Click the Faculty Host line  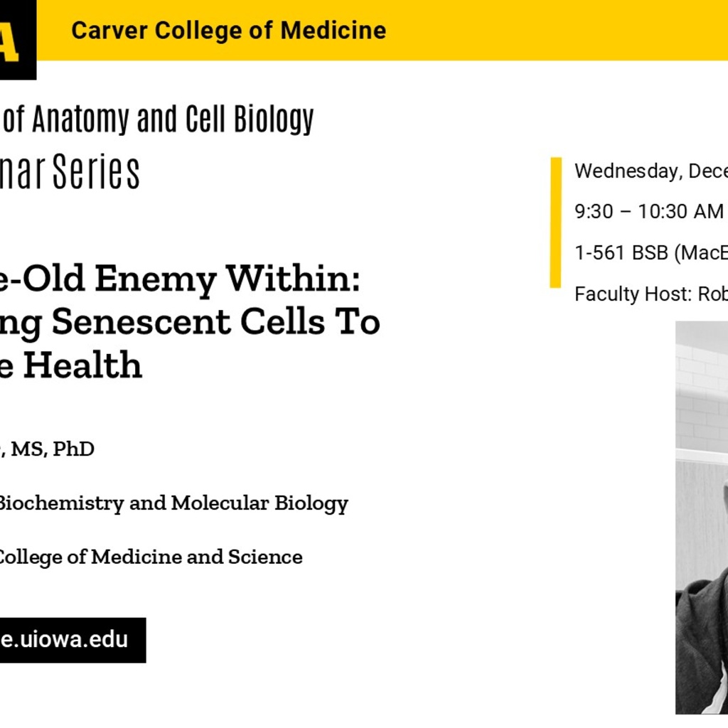pos(651,294)
